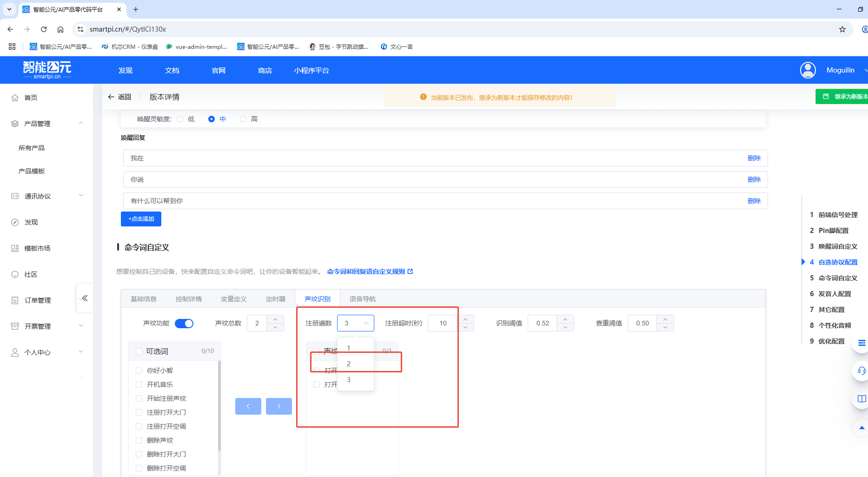The height and width of the screenshot is (477, 868).
Task: Check the 你好小智 checkbox
Action: tap(139, 370)
